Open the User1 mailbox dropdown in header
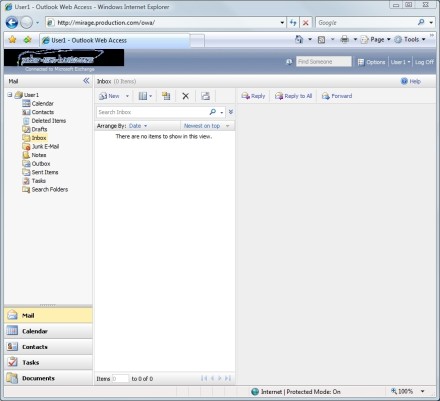440x401 pixels. (x=400, y=62)
